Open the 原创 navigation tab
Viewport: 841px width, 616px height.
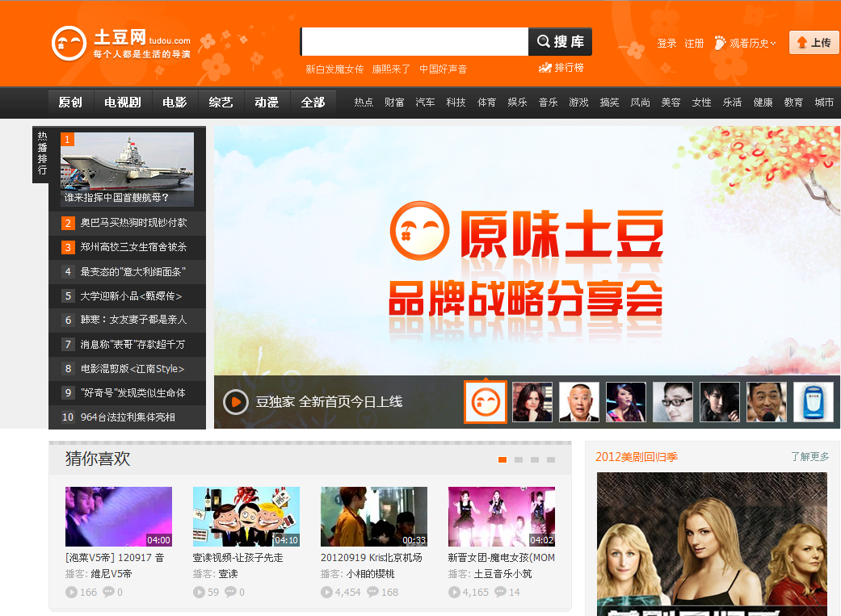click(x=70, y=102)
